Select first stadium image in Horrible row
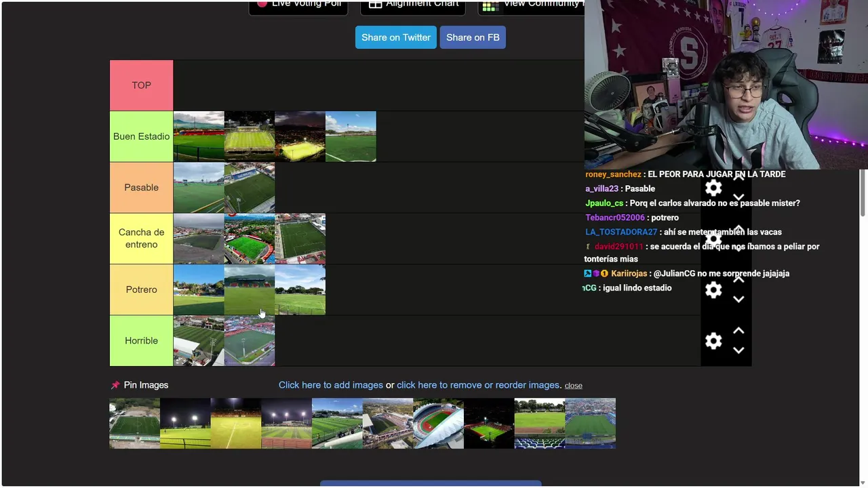This screenshot has width=868, height=488. pyautogui.click(x=199, y=341)
